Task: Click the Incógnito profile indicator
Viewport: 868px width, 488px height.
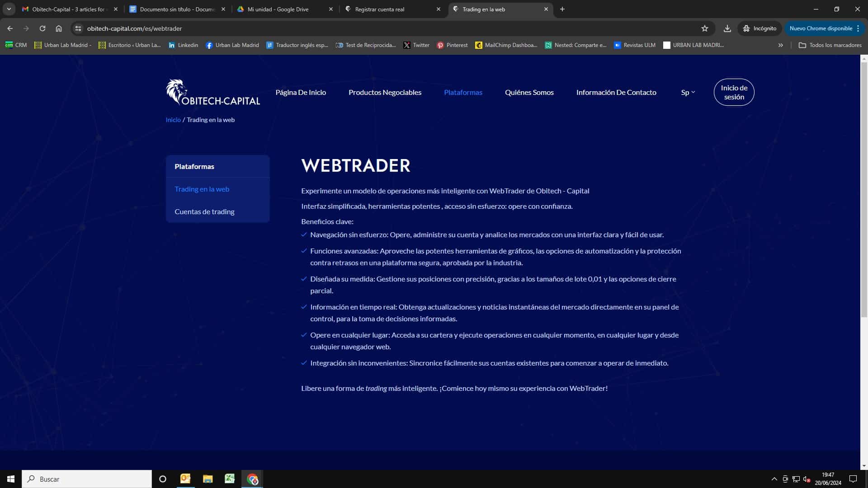Action: (759, 28)
